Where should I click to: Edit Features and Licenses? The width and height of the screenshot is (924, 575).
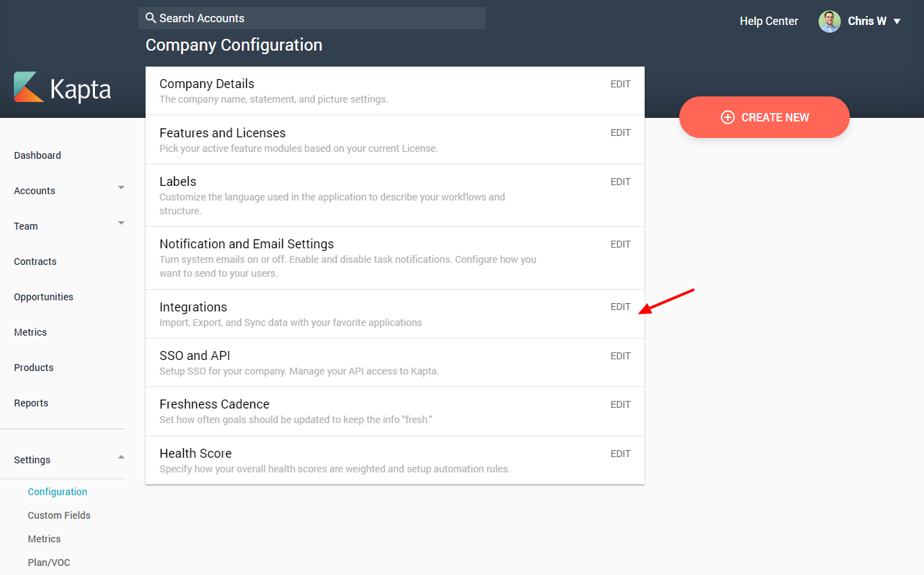(620, 132)
